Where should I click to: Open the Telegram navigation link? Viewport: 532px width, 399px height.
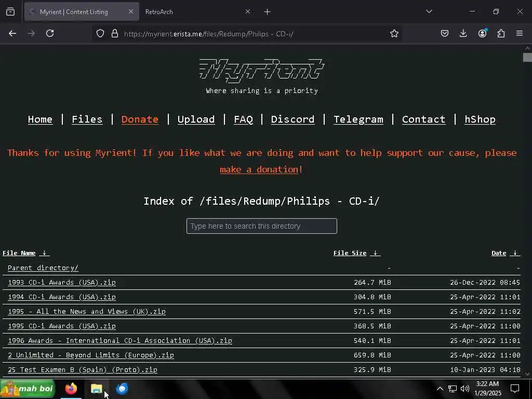358,119
